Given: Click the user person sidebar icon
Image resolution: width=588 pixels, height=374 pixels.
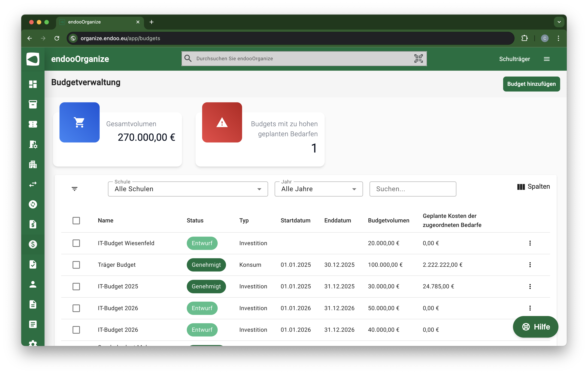Looking at the screenshot, I should pyautogui.click(x=33, y=284).
